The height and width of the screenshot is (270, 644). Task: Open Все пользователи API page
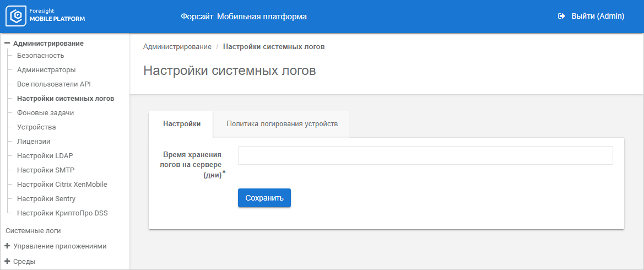tap(54, 84)
